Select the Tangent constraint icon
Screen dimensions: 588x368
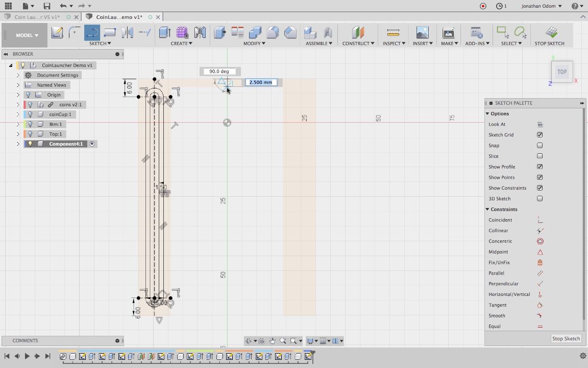click(540, 305)
